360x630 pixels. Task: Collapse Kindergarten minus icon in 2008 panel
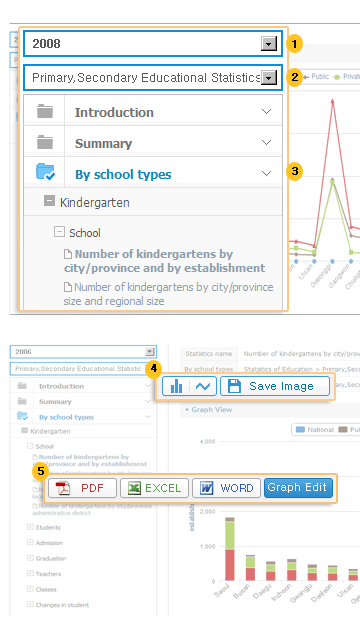[49, 201]
